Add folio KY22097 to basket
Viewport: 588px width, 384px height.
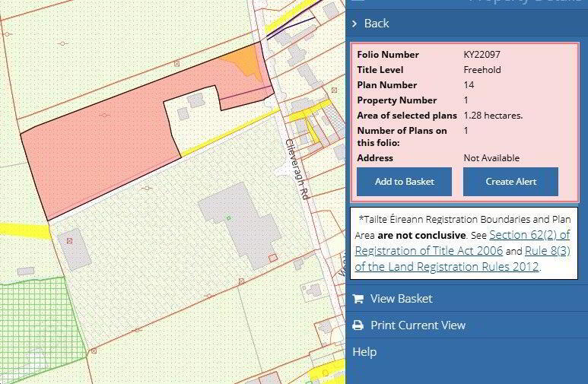(x=404, y=182)
